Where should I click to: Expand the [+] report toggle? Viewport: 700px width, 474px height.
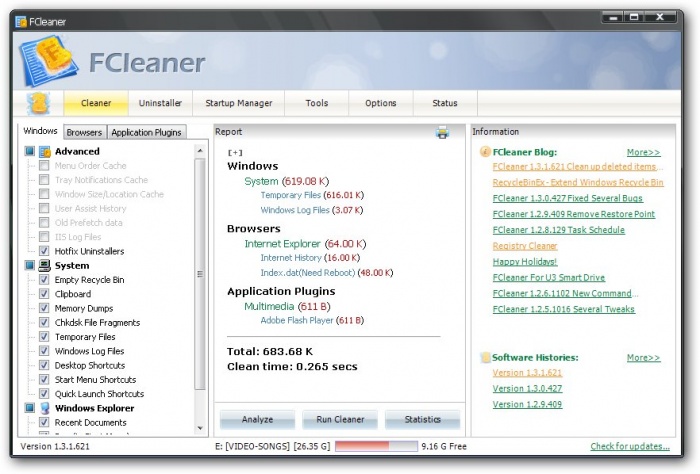point(235,153)
